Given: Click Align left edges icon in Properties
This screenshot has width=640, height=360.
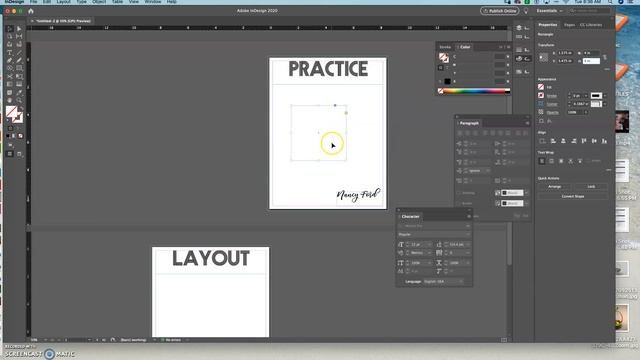Looking at the screenshot, I should (553, 141).
